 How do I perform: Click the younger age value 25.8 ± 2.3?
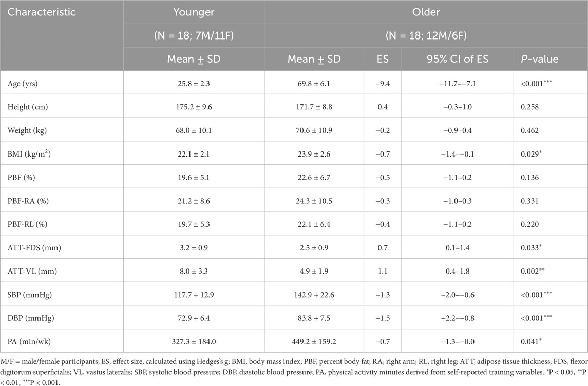point(194,84)
